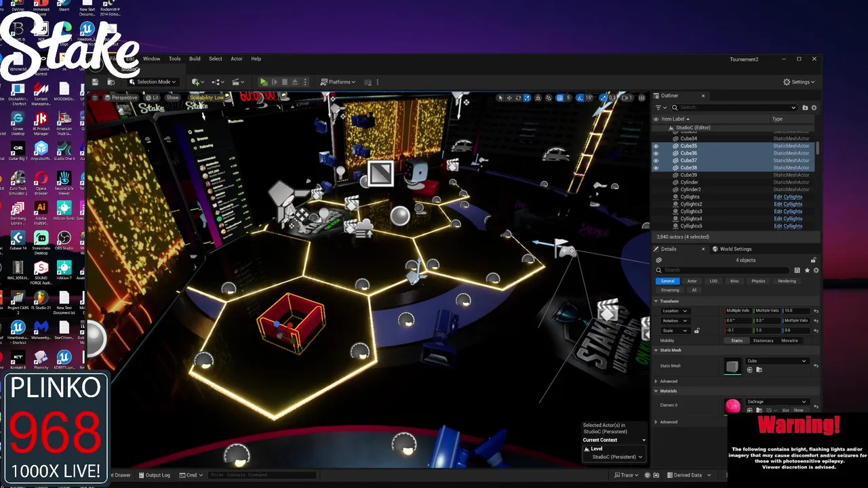The width and height of the screenshot is (868, 488).
Task: Open the viewport options hamburger menu
Action: tap(96, 98)
